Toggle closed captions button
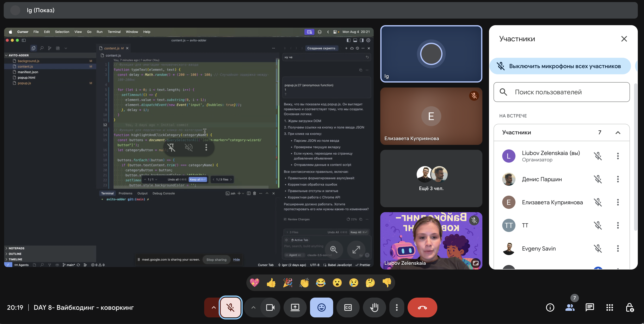 [x=348, y=307]
